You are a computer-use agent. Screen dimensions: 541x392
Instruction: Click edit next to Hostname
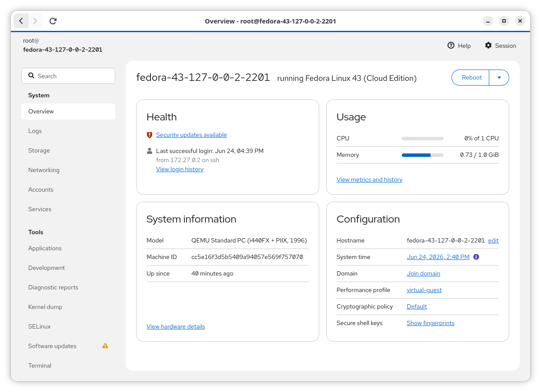493,240
